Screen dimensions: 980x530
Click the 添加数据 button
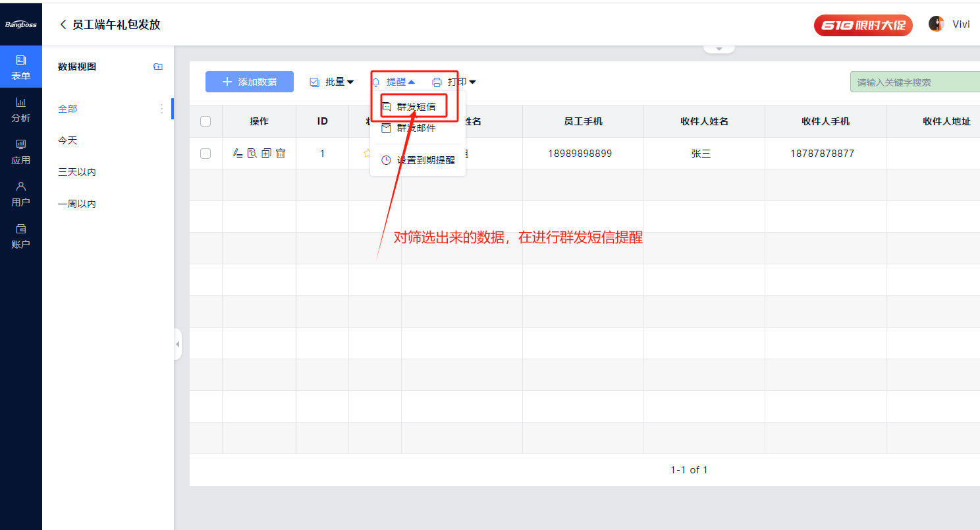point(250,82)
